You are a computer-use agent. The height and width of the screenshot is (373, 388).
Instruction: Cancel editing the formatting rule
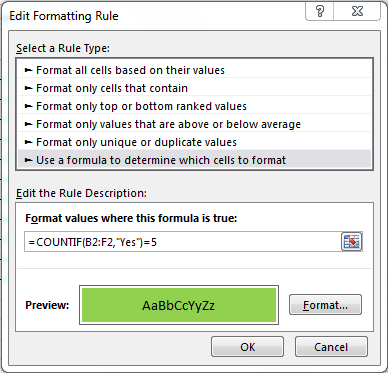coord(331,347)
